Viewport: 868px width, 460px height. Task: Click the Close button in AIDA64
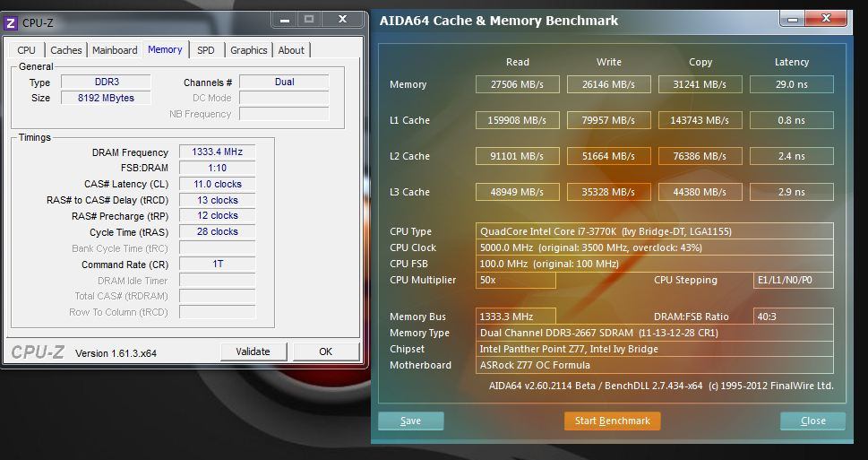pyautogui.click(x=812, y=421)
